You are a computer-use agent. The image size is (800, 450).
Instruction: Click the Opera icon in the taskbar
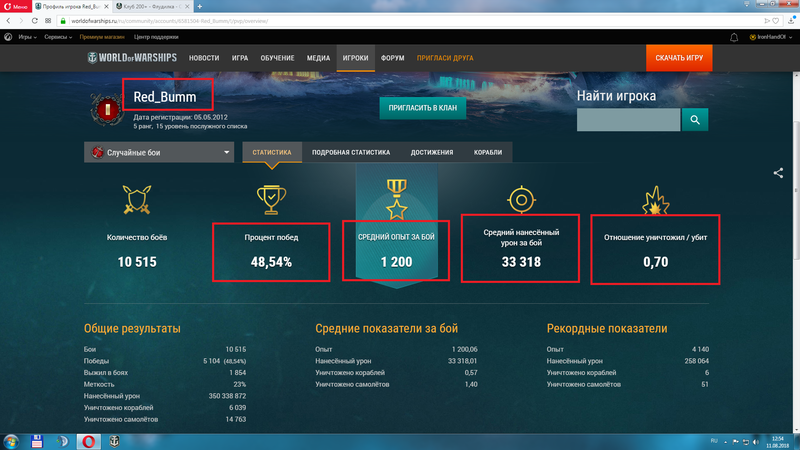[x=88, y=440]
